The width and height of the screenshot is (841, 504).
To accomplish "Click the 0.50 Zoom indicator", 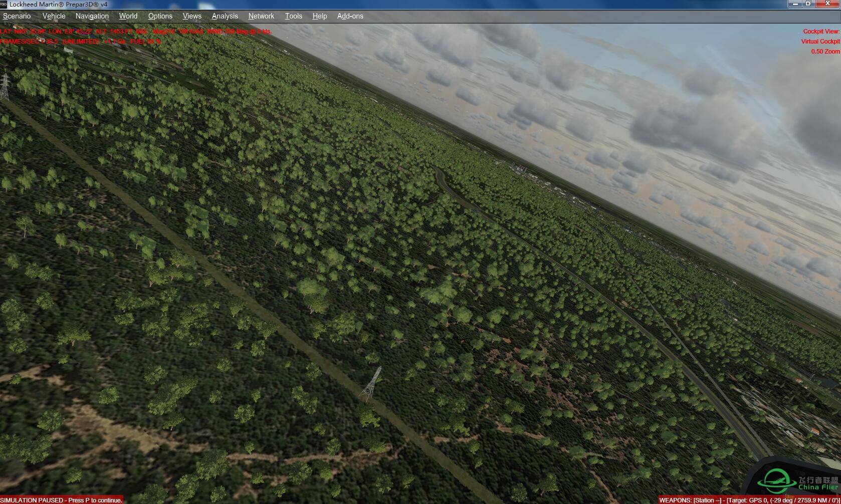I will [x=825, y=51].
